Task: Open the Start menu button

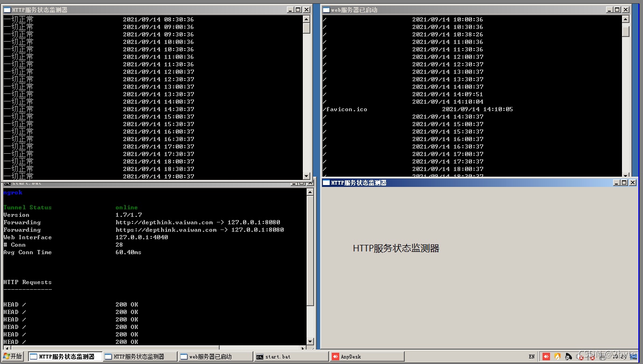Action: tap(12, 357)
